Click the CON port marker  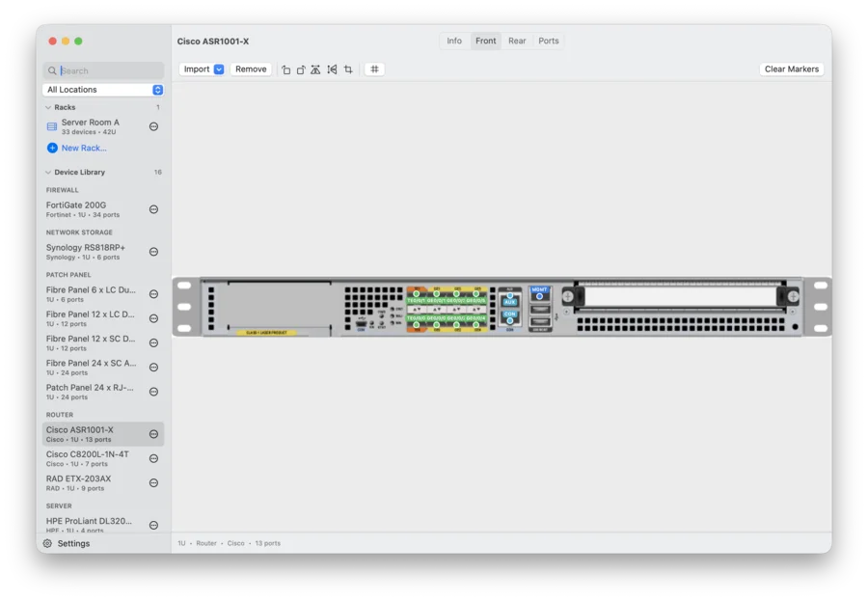(510, 320)
